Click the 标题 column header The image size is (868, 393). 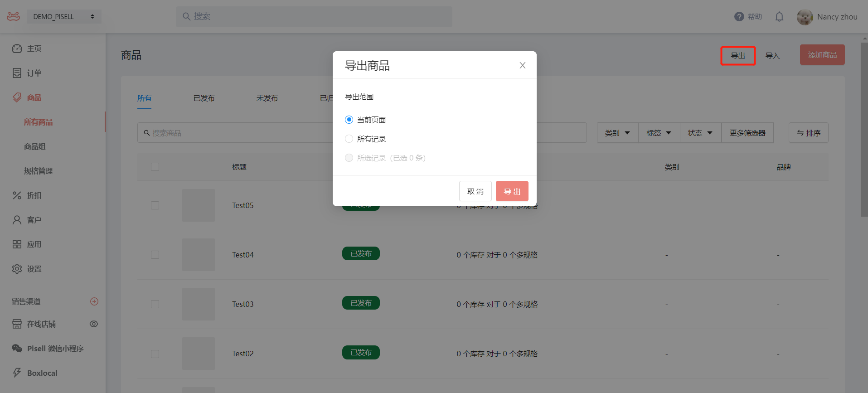pos(239,167)
